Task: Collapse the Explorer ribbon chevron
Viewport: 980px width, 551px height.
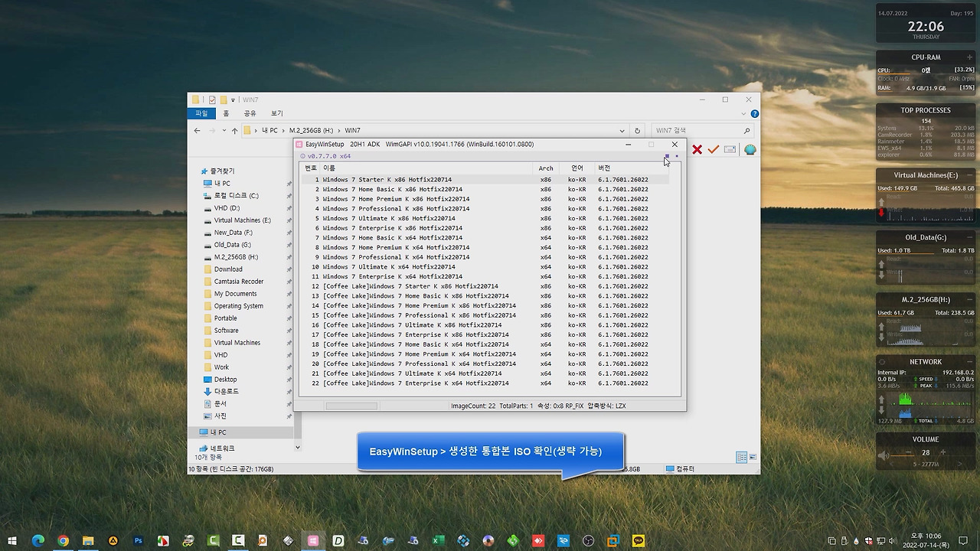Action: [744, 113]
